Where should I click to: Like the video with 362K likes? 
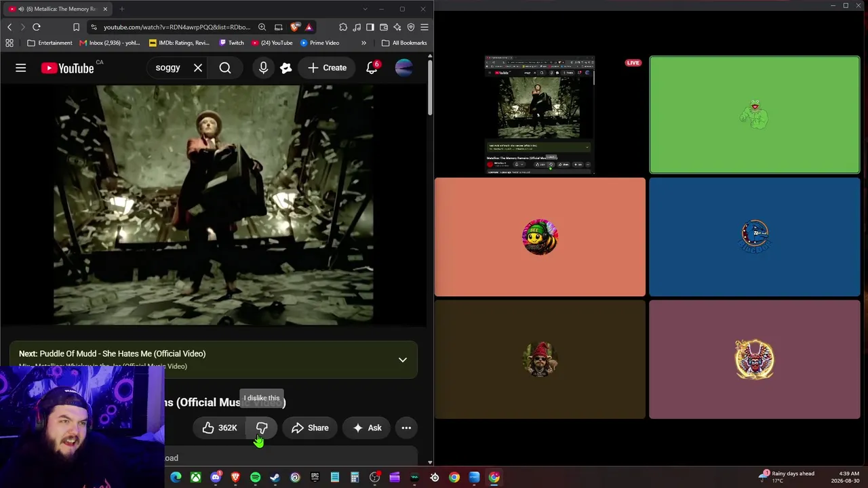point(219,428)
